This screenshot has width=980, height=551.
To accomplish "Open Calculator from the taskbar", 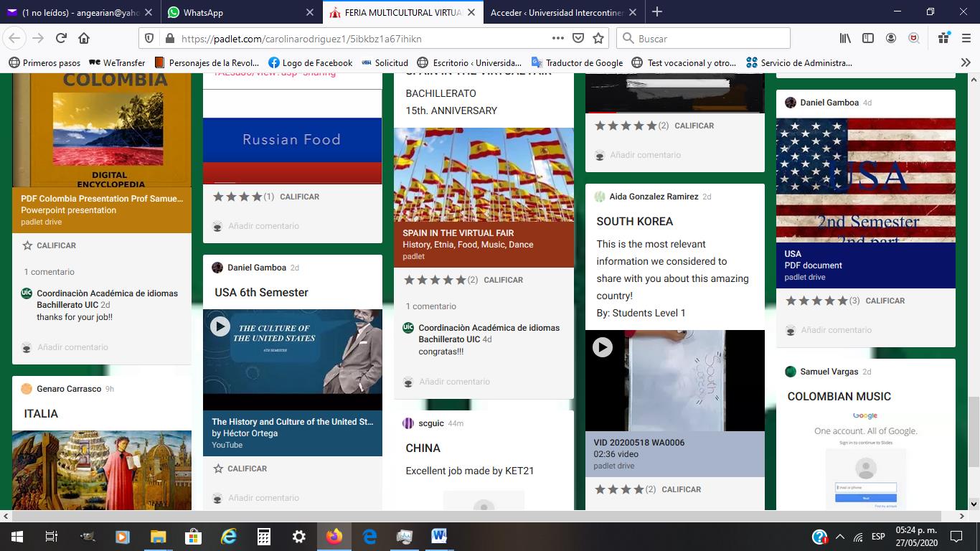I will pyautogui.click(x=263, y=536).
